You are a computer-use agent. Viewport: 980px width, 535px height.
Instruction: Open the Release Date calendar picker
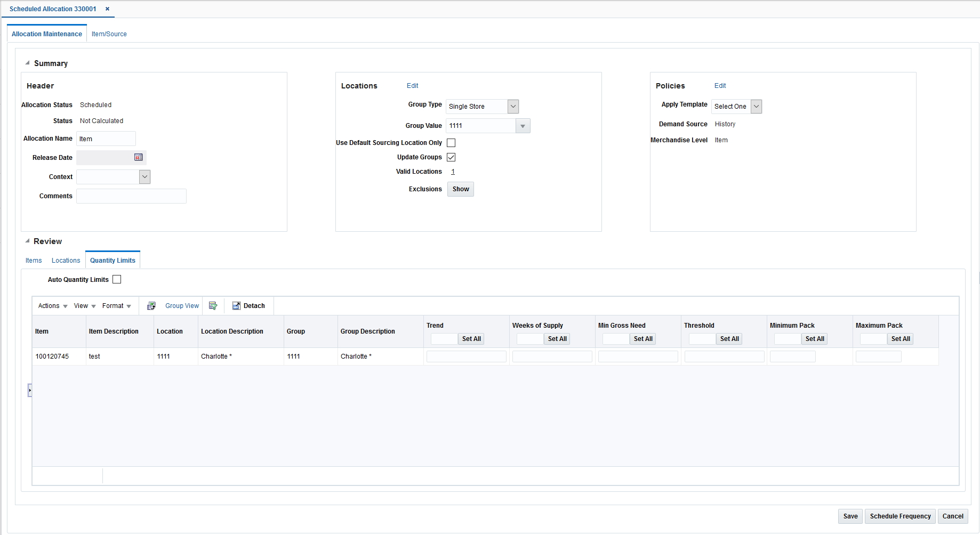point(138,157)
